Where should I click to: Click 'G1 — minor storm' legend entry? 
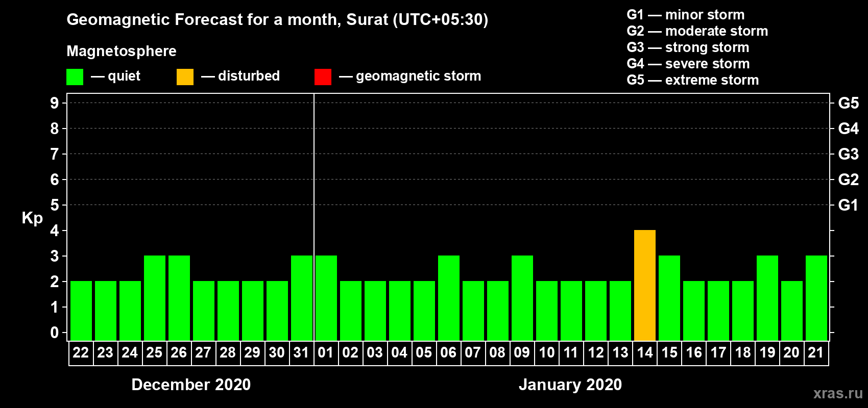tap(686, 15)
